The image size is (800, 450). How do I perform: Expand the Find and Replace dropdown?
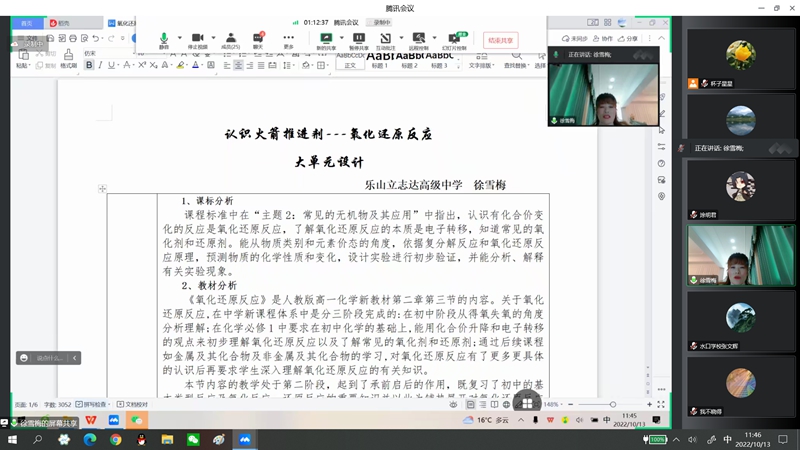click(517, 65)
